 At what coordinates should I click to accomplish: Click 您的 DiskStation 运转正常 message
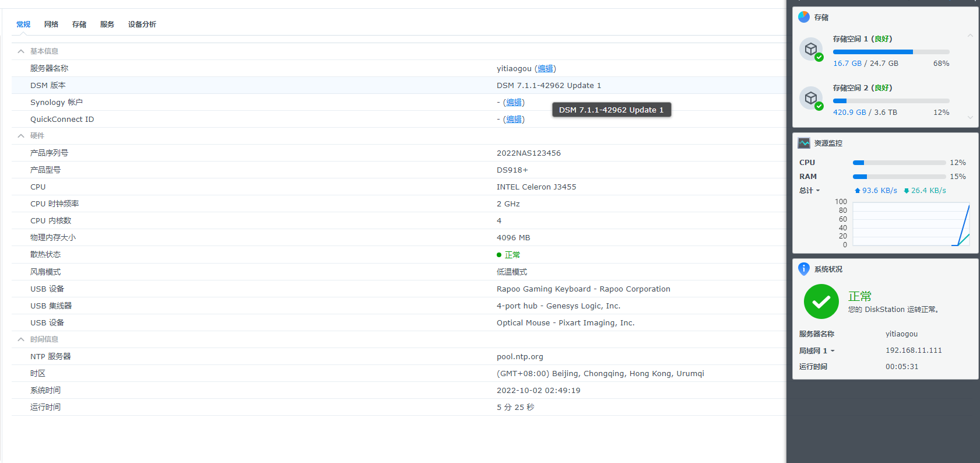(x=894, y=310)
